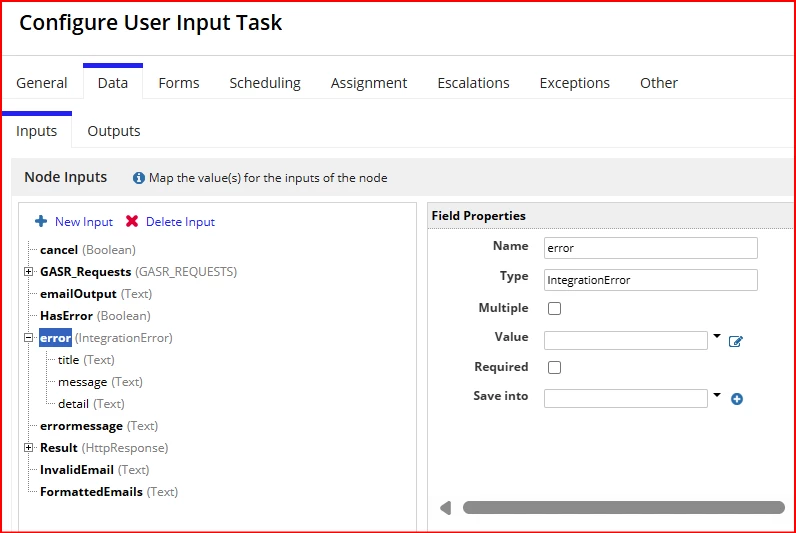Image resolution: width=796 pixels, height=533 pixels.
Task: Open the Save into dropdown arrow
Action: click(717, 395)
